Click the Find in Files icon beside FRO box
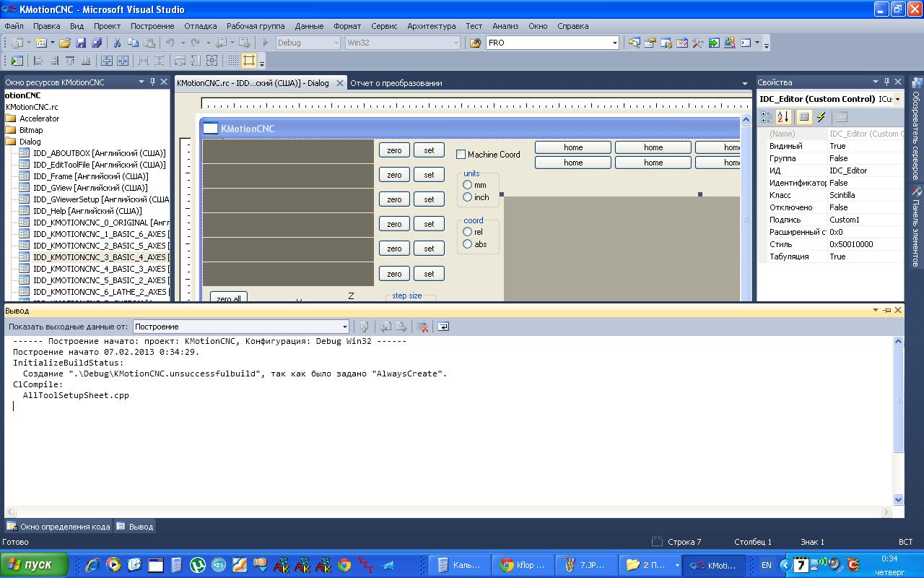This screenshot has width=924, height=578. click(x=475, y=43)
